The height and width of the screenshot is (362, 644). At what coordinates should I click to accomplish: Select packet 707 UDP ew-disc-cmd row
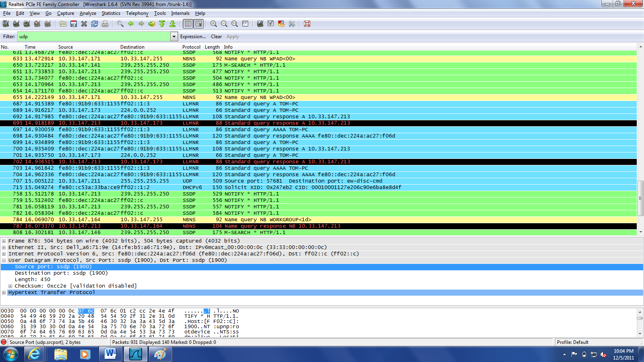pyautogui.click(x=318, y=181)
